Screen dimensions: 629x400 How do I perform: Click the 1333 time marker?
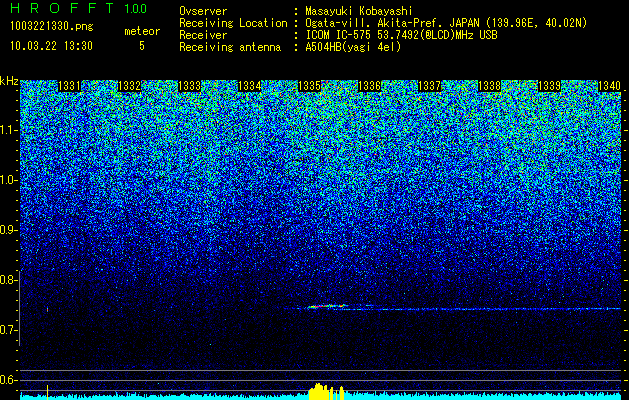pyautogui.click(x=189, y=86)
